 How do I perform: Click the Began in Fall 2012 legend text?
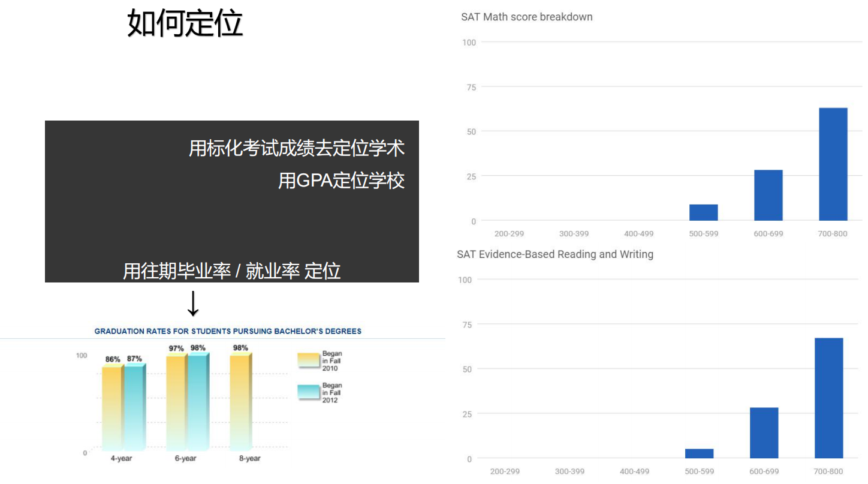(x=332, y=393)
